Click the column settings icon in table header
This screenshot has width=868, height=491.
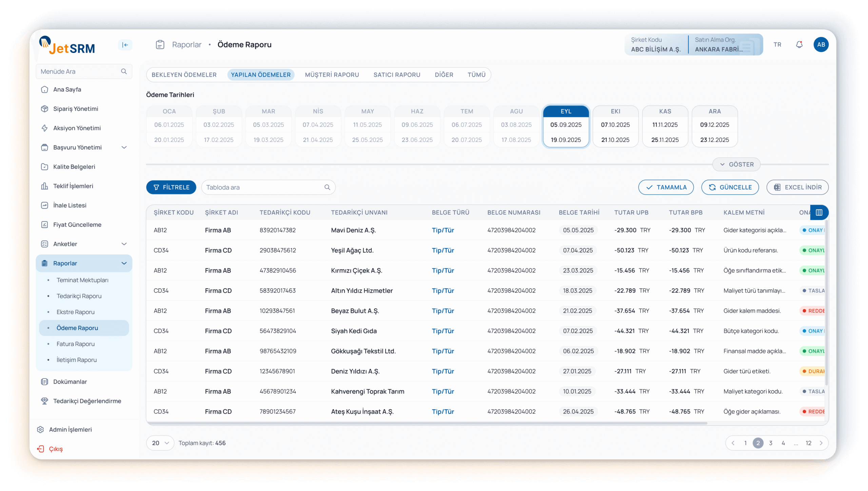[x=819, y=212]
